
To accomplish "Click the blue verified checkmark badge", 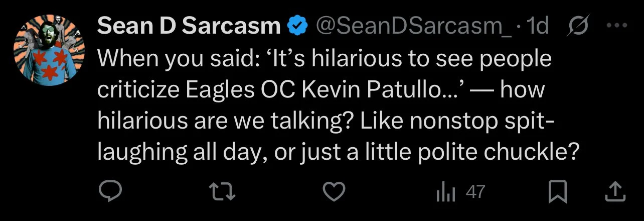I will [296, 27].
